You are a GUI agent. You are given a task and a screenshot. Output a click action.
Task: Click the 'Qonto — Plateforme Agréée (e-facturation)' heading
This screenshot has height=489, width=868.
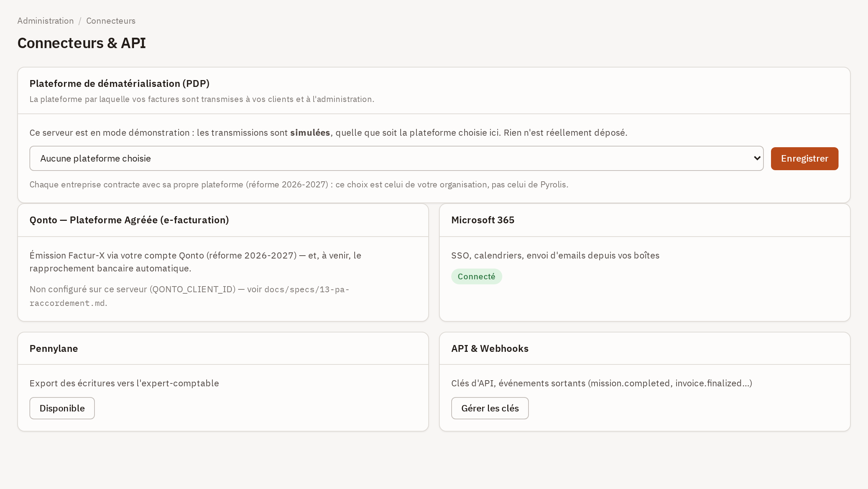[x=129, y=220]
